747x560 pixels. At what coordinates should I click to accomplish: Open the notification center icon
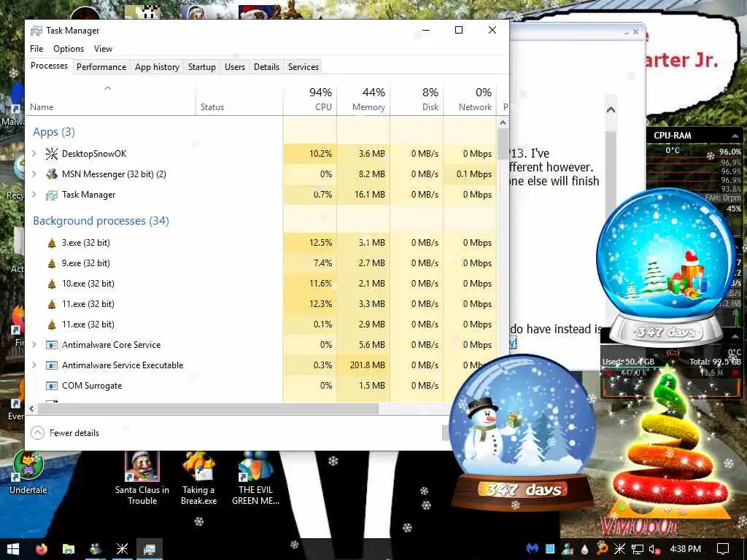723,549
